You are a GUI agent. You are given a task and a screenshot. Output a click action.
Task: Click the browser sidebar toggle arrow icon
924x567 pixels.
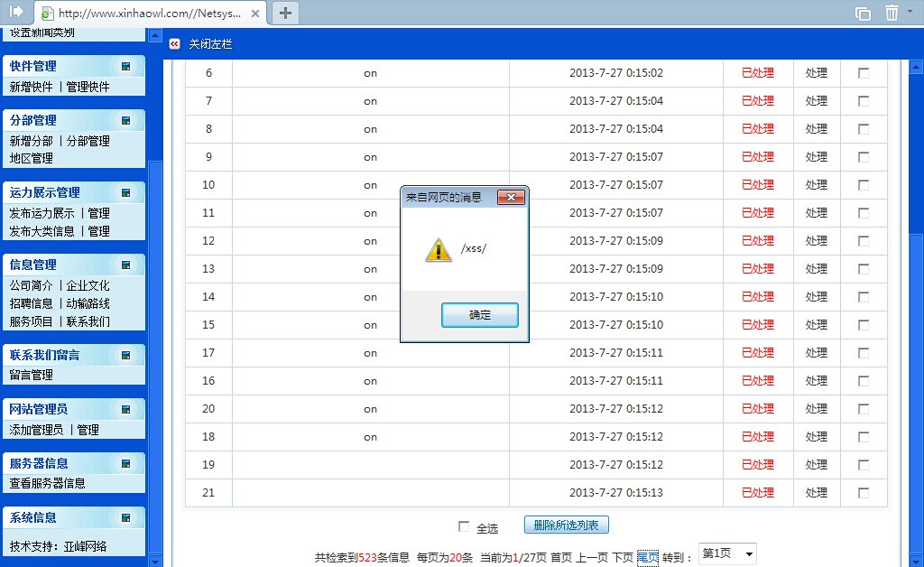pyautogui.click(x=16, y=11)
